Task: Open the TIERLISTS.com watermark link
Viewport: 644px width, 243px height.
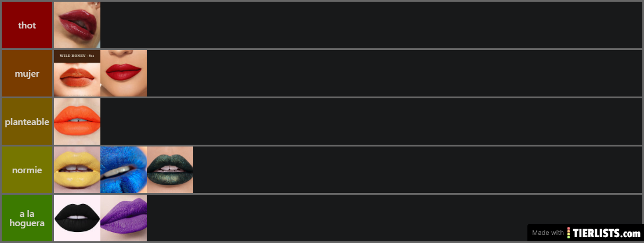Action: [585, 233]
